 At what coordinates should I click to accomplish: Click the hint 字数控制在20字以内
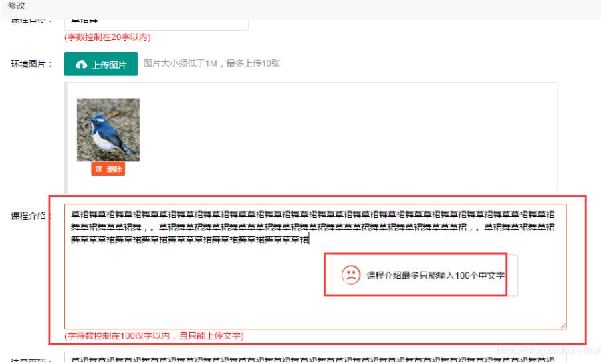pyautogui.click(x=108, y=37)
